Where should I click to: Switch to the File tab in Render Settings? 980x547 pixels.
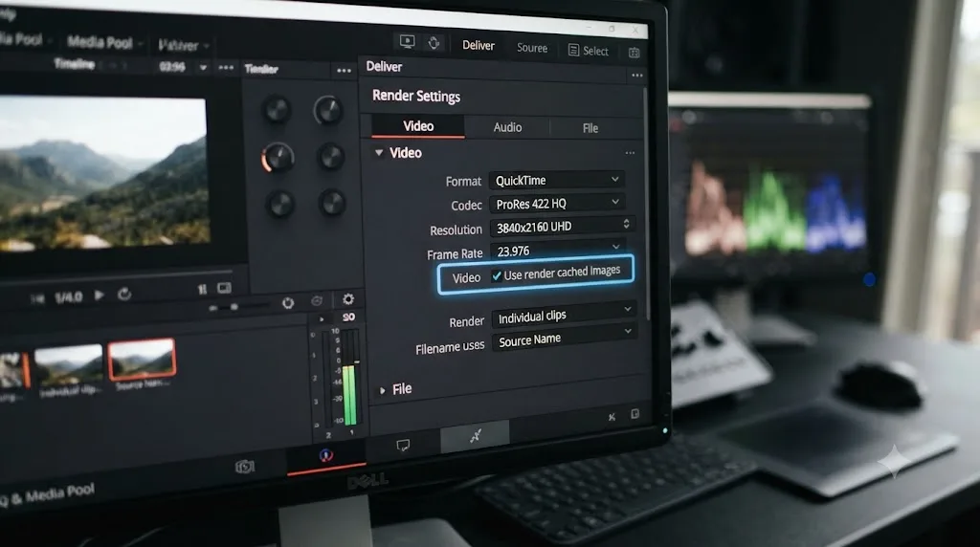[590, 128]
